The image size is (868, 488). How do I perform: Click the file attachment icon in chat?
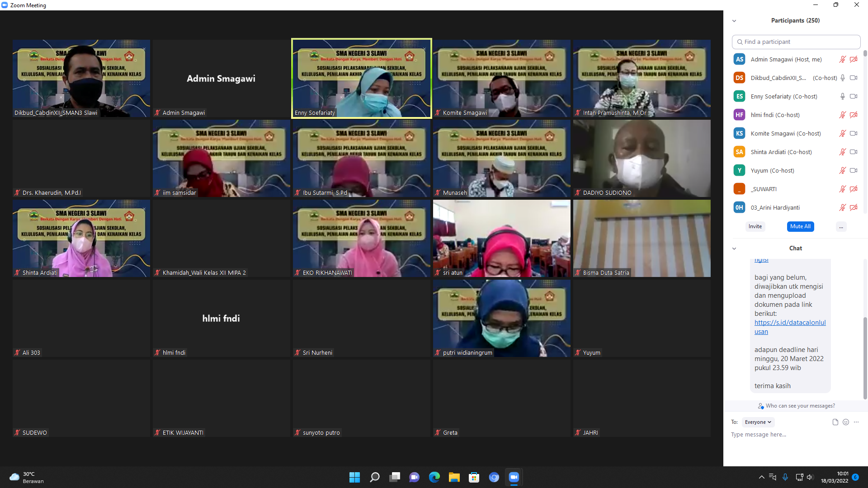pyautogui.click(x=835, y=422)
